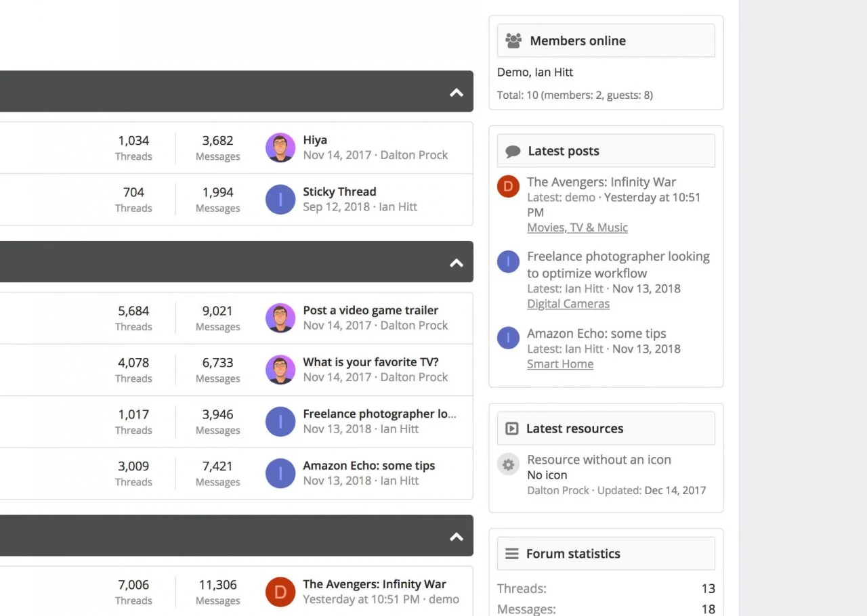Go to the Digital Cameras forum link
This screenshot has height=616, width=867.
tap(568, 304)
